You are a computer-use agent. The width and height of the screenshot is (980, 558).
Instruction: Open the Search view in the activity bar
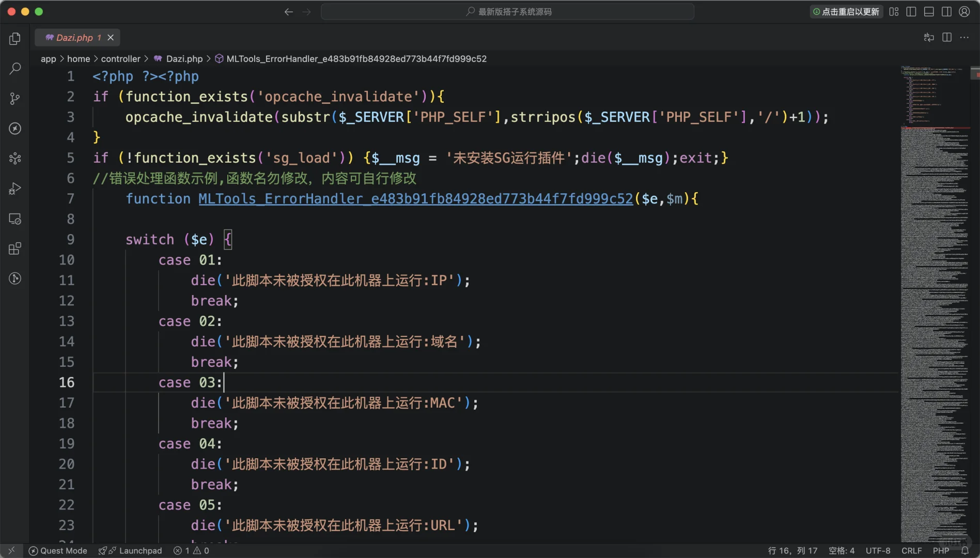(15, 68)
